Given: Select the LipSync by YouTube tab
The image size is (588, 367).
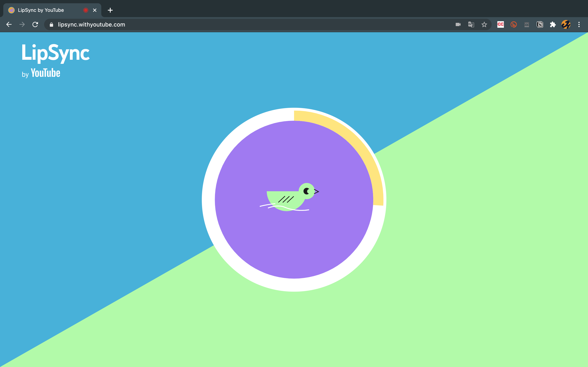Looking at the screenshot, I should pos(41,10).
